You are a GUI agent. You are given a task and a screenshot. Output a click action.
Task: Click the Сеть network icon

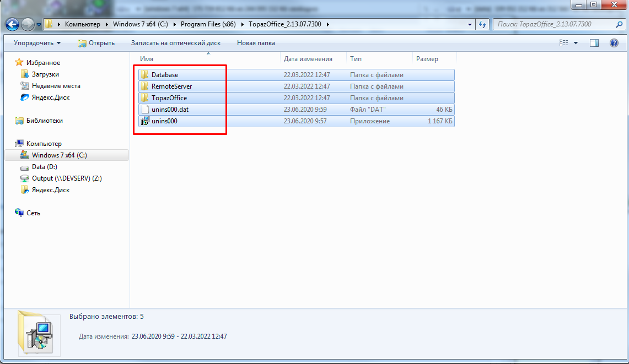[19, 213]
